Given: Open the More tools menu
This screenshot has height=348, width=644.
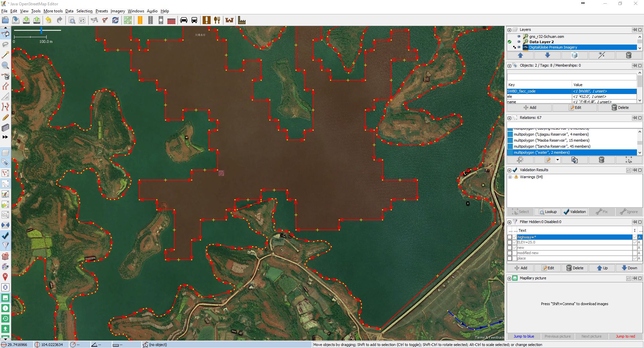Looking at the screenshot, I should [x=53, y=11].
